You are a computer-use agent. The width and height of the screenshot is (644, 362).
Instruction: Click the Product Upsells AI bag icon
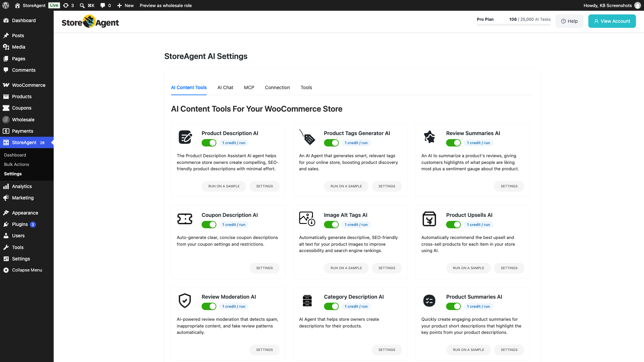(x=429, y=219)
